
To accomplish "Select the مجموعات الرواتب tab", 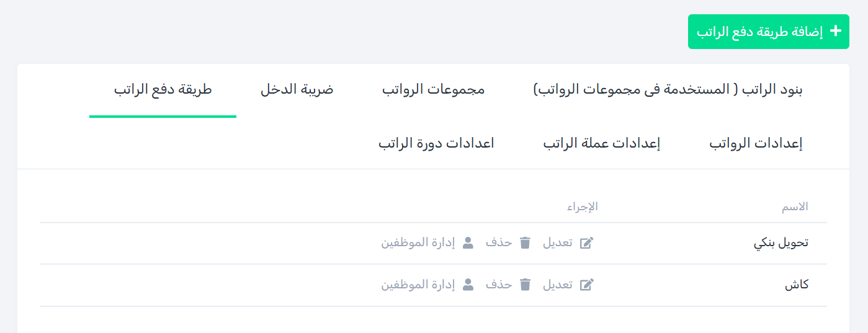I will tap(433, 89).
